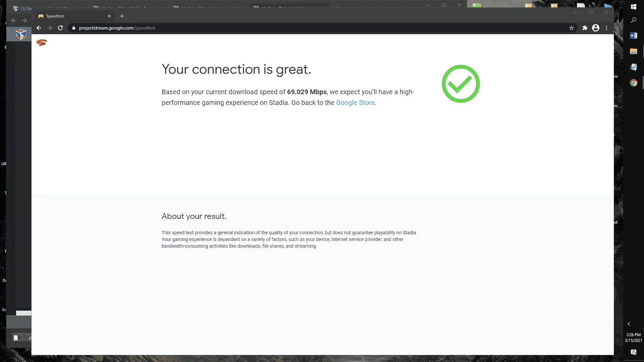644x362 pixels.
Task: Open Chrome three-dot menu
Action: [606, 28]
